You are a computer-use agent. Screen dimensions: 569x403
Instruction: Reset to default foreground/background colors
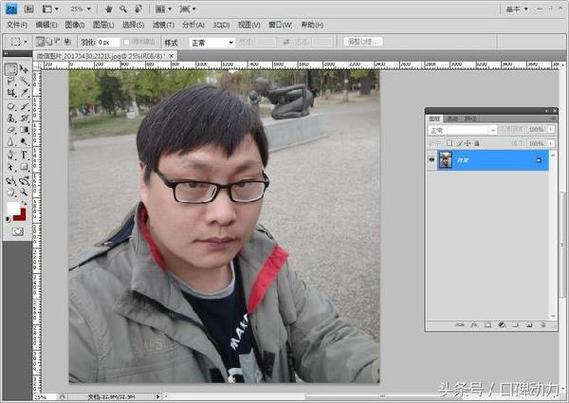[x=8, y=219]
